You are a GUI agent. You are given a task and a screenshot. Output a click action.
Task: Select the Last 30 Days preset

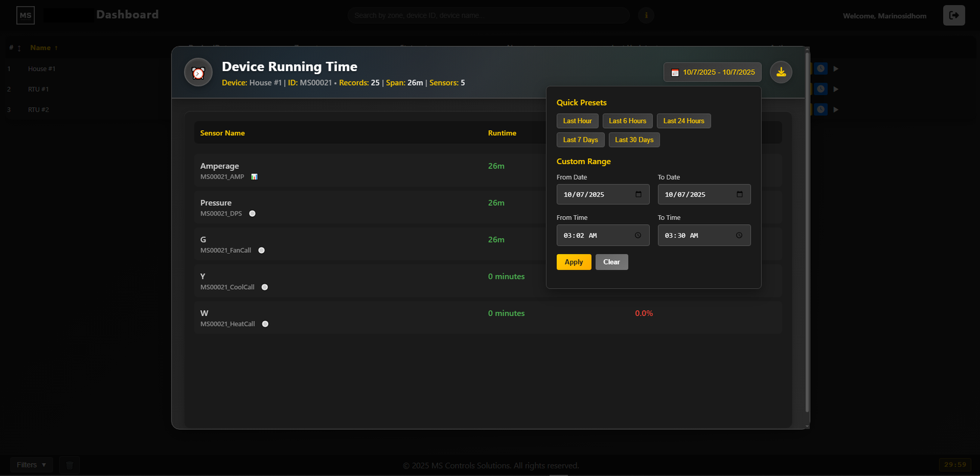point(634,140)
